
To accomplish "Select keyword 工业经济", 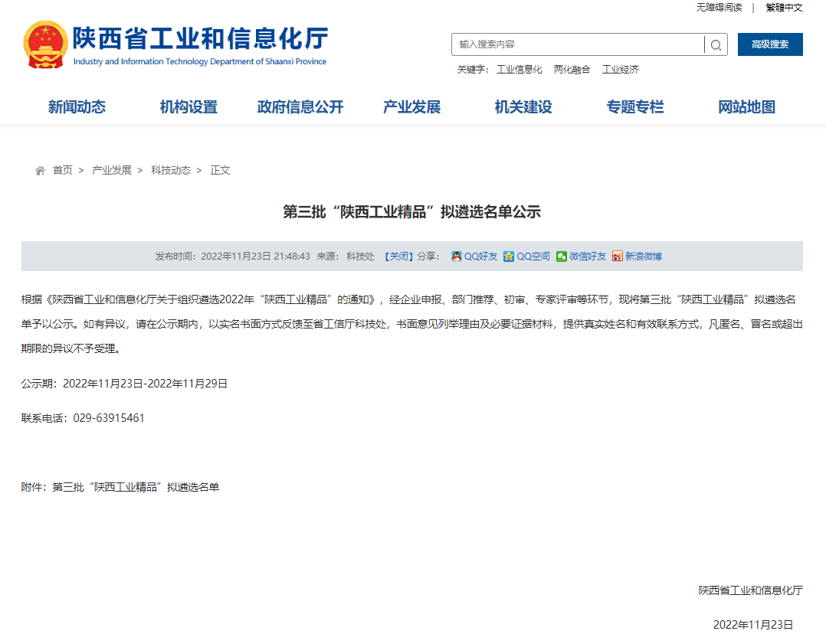I will click(620, 70).
